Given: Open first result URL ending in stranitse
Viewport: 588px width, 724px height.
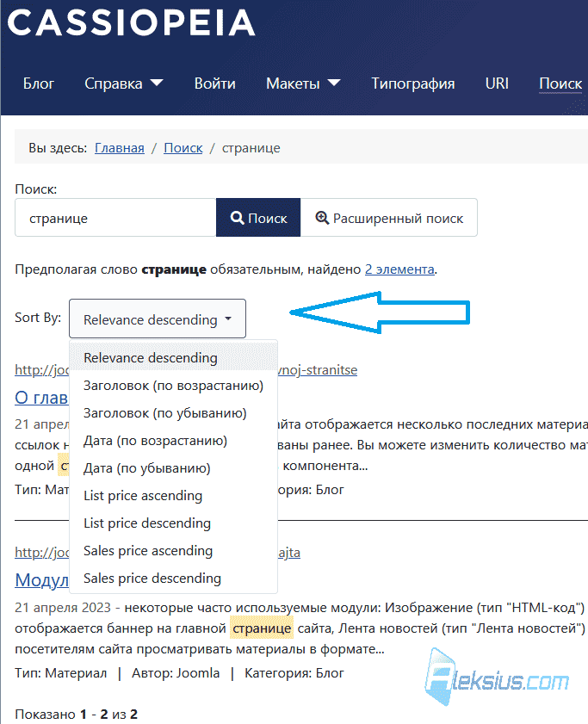Looking at the screenshot, I should [x=318, y=370].
